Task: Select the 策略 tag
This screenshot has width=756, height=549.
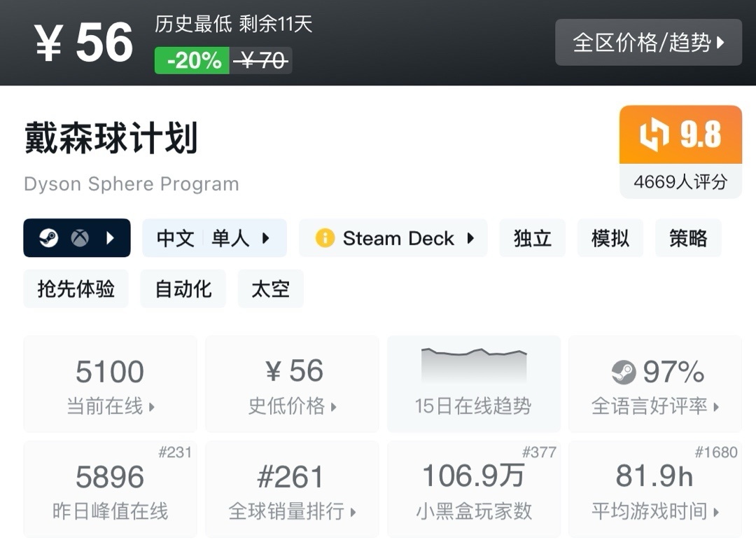Action: coord(688,238)
